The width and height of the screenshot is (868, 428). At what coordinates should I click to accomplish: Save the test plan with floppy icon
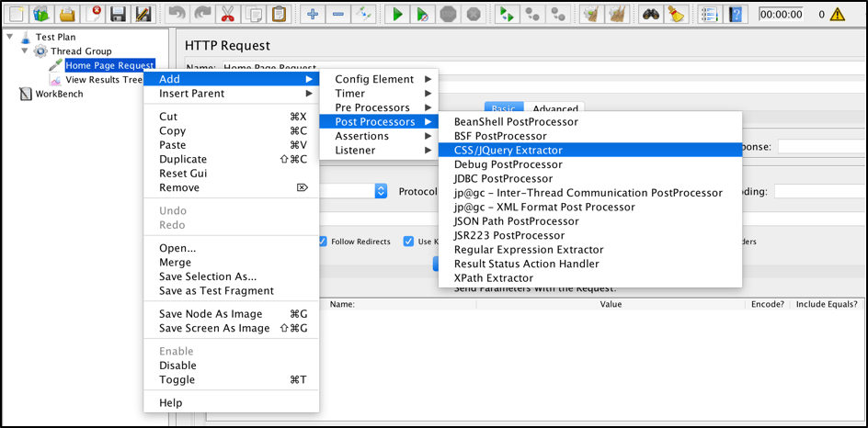tap(119, 14)
